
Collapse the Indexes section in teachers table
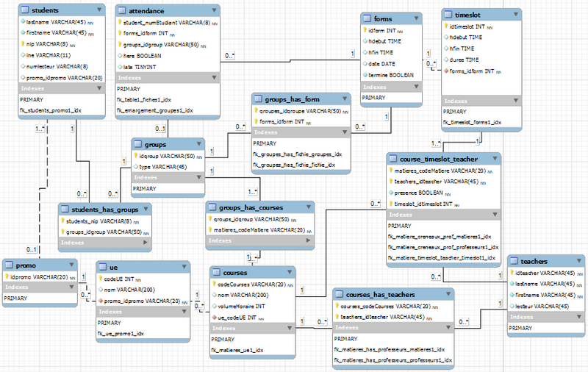pyautogui.click(x=579, y=317)
